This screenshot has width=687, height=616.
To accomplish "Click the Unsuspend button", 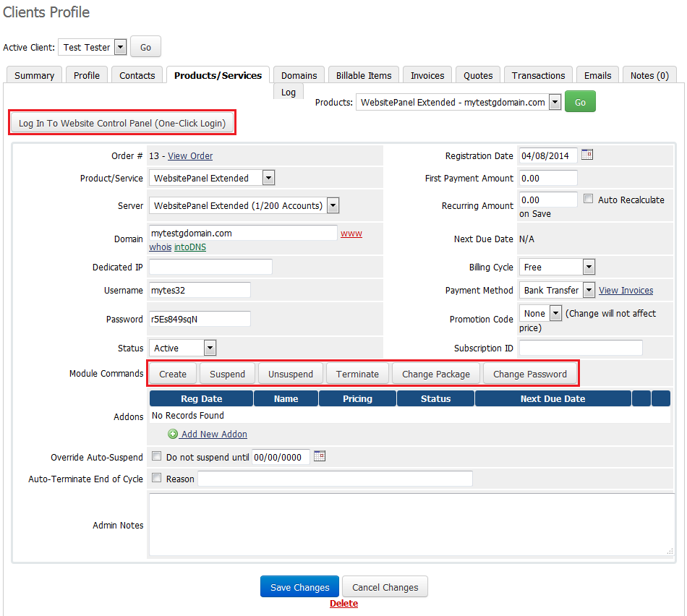I will pyautogui.click(x=291, y=374).
